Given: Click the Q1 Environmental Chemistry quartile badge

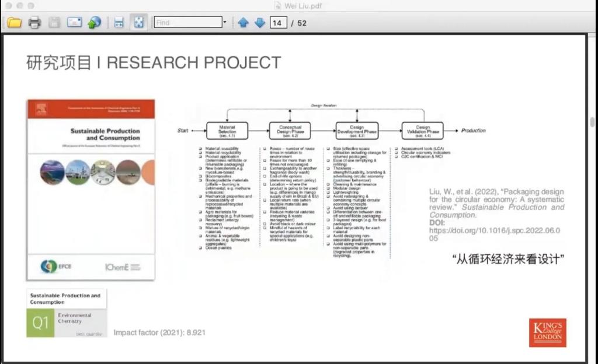Looking at the screenshot, I should pyautogui.click(x=67, y=314).
